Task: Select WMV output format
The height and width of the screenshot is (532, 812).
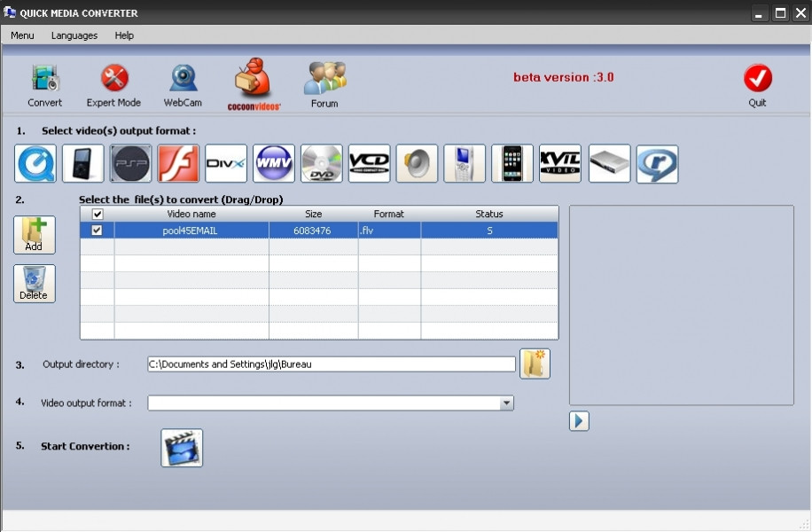Action: pyautogui.click(x=273, y=164)
